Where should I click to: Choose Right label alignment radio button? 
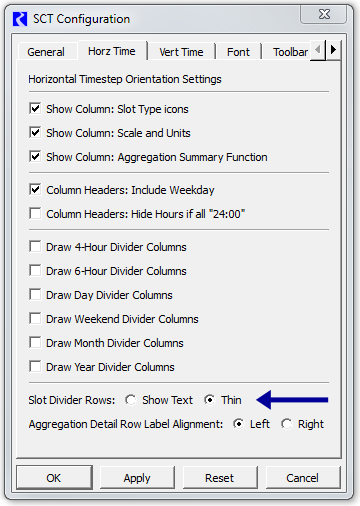[x=286, y=424]
